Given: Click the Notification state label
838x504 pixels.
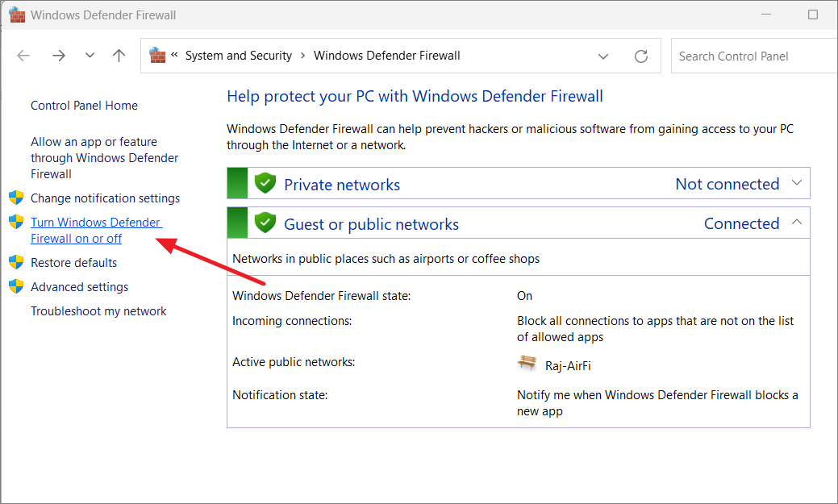Looking at the screenshot, I should point(280,395).
